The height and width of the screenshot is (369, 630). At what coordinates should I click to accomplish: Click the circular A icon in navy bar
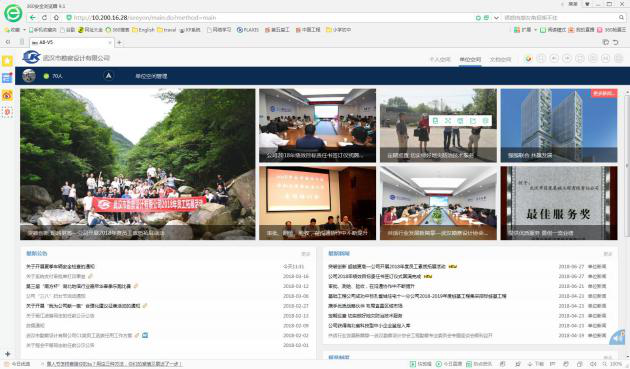click(108, 76)
